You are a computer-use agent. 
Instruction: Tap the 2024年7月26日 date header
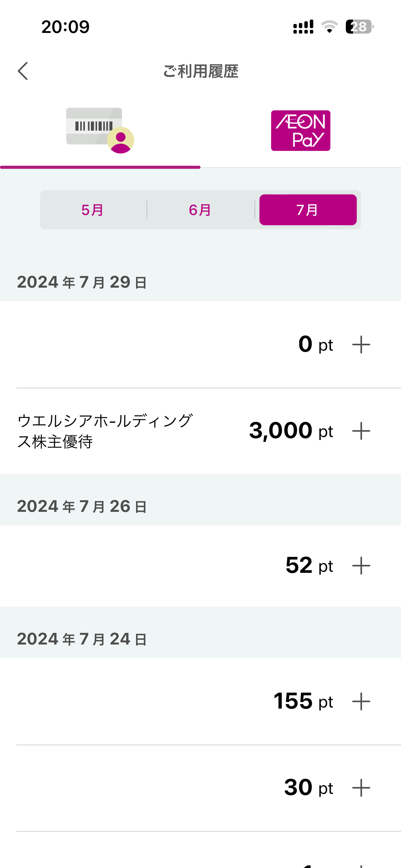tap(82, 507)
